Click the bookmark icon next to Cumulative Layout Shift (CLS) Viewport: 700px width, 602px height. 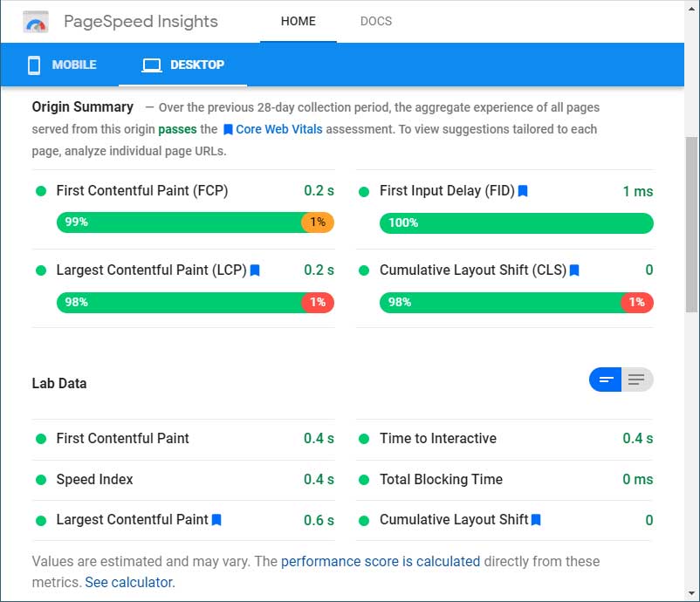pyautogui.click(x=574, y=270)
